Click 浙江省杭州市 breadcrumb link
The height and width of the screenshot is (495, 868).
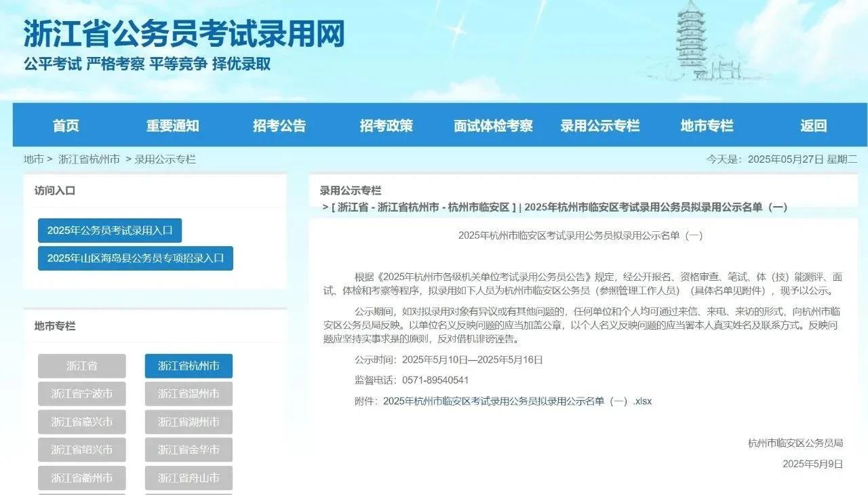tap(89, 159)
